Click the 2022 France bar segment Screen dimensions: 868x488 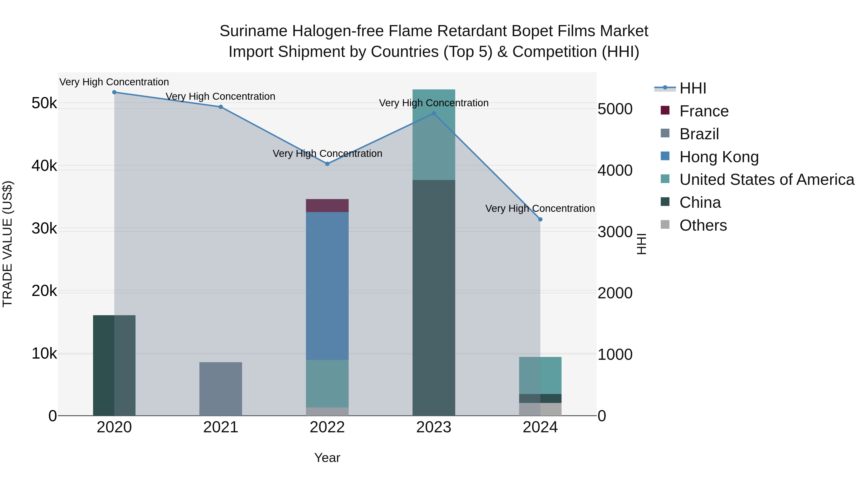pyautogui.click(x=327, y=205)
